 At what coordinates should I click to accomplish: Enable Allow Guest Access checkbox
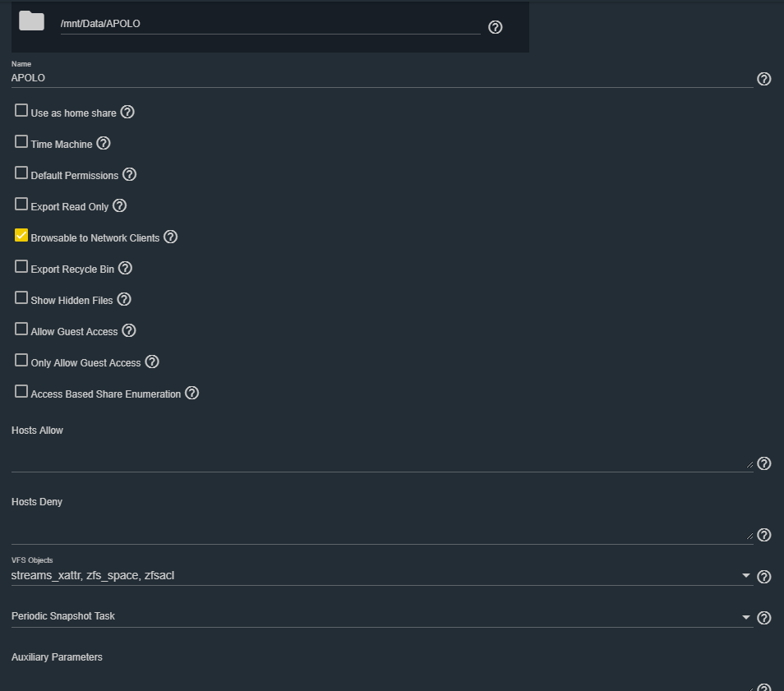21,329
